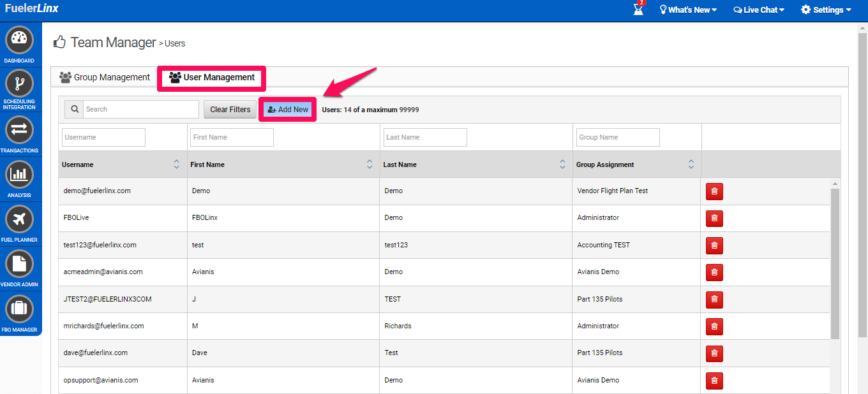This screenshot has height=394, width=868.
Task: Select the User Management tab
Action: pyautogui.click(x=212, y=78)
